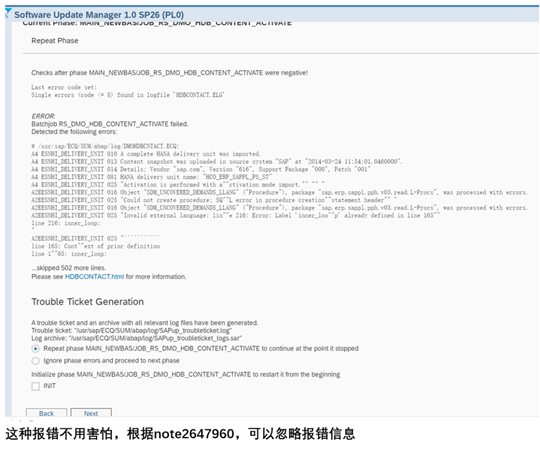This screenshot has height=451, width=540.
Task: Click the ESNHI_DELIVERY_UNIT 081 delivery unit name line
Action: [x=152, y=177]
